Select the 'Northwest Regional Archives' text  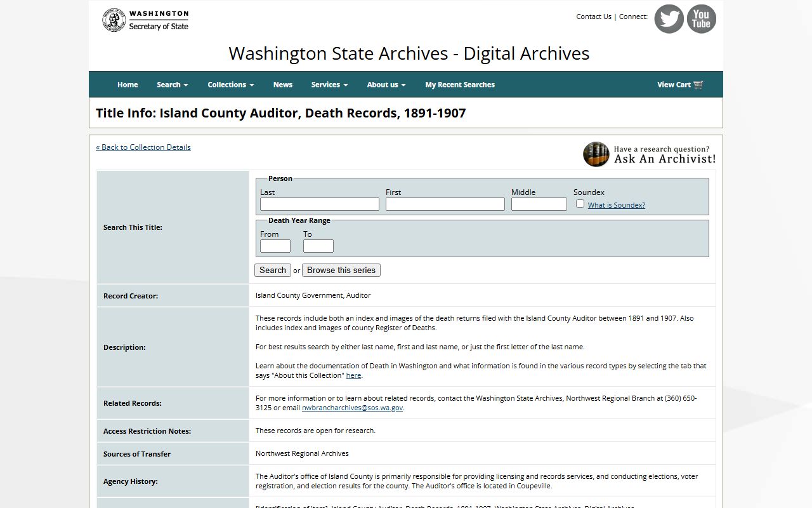(302, 453)
